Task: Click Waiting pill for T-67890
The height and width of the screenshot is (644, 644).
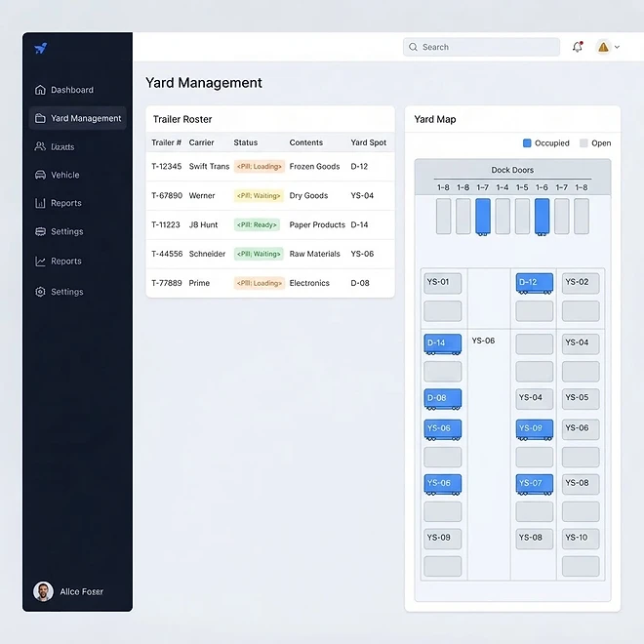Action: coord(259,195)
